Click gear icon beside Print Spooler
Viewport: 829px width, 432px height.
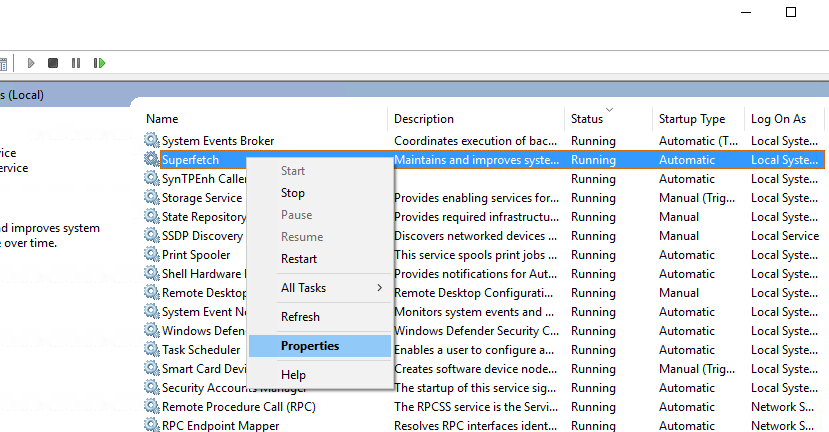click(x=152, y=254)
